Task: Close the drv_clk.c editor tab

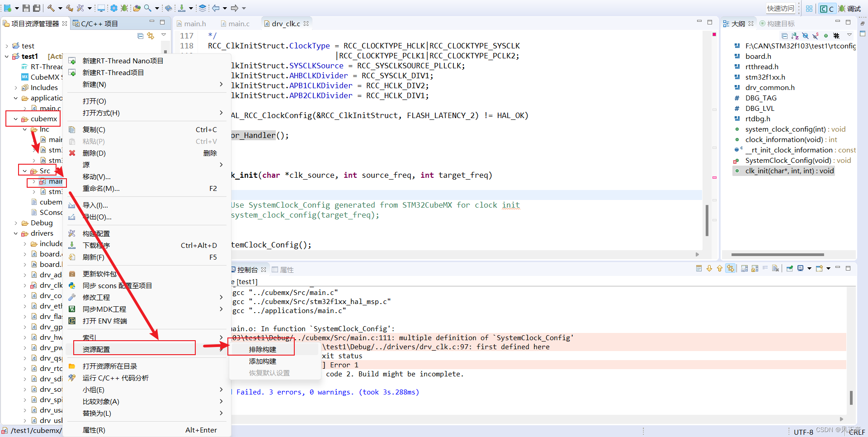Action: [306, 24]
